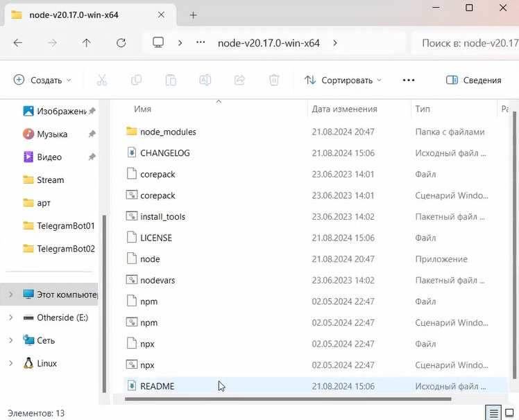
Task: Open the Создать dropdown menu
Action: pyautogui.click(x=42, y=80)
